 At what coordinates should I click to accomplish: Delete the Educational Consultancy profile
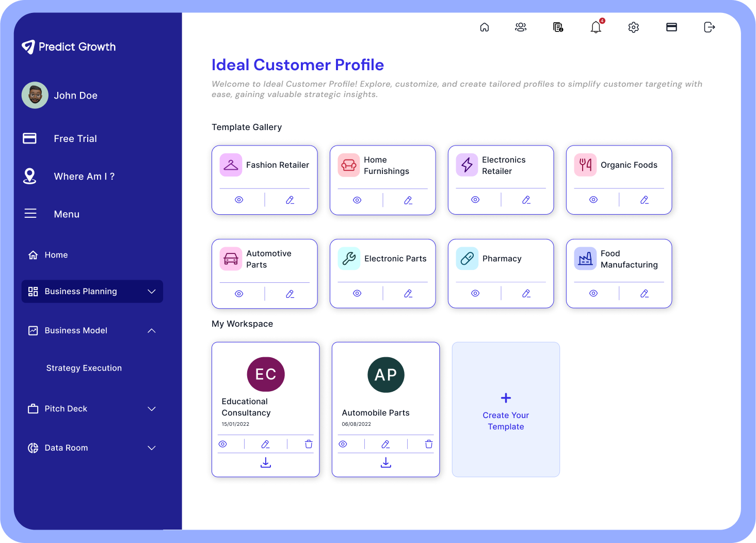tap(309, 444)
